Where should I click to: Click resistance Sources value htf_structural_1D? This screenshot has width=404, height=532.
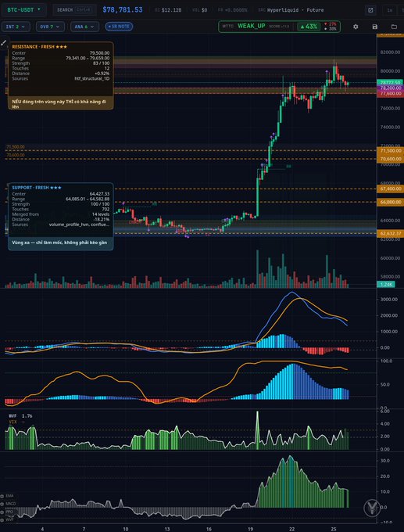click(92, 78)
